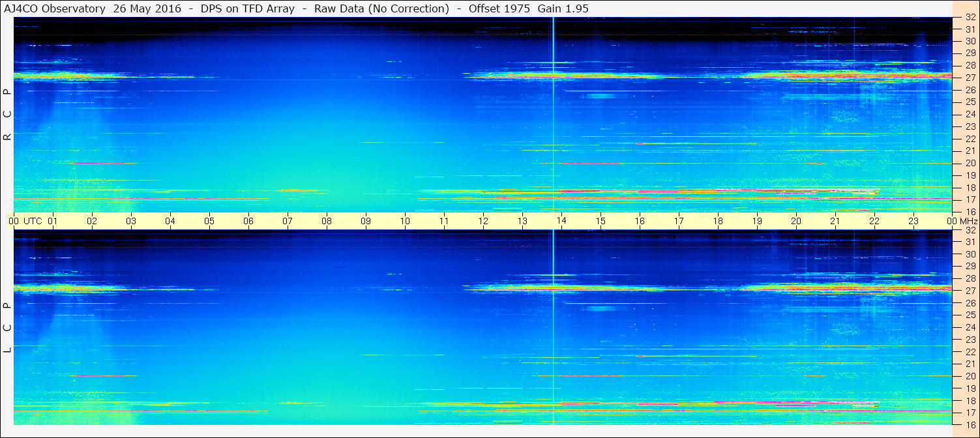Click the 10 hour marker on the time axis
This screenshot has height=438, width=980.
[x=405, y=221]
